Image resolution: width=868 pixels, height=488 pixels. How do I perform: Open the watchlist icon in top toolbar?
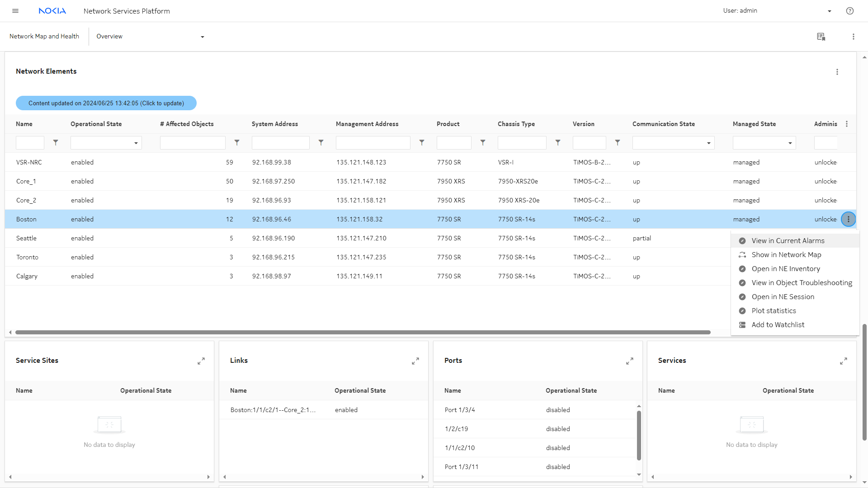click(x=821, y=37)
